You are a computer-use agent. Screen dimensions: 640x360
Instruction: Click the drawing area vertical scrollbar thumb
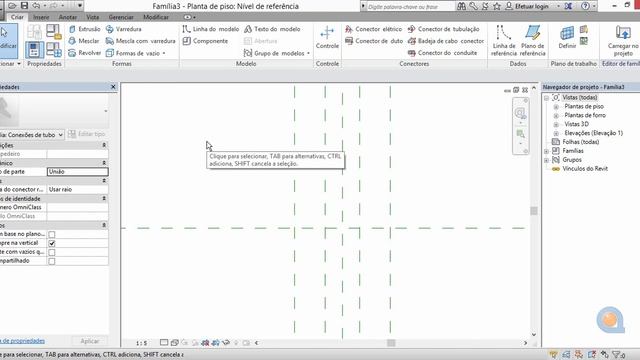click(x=533, y=211)
